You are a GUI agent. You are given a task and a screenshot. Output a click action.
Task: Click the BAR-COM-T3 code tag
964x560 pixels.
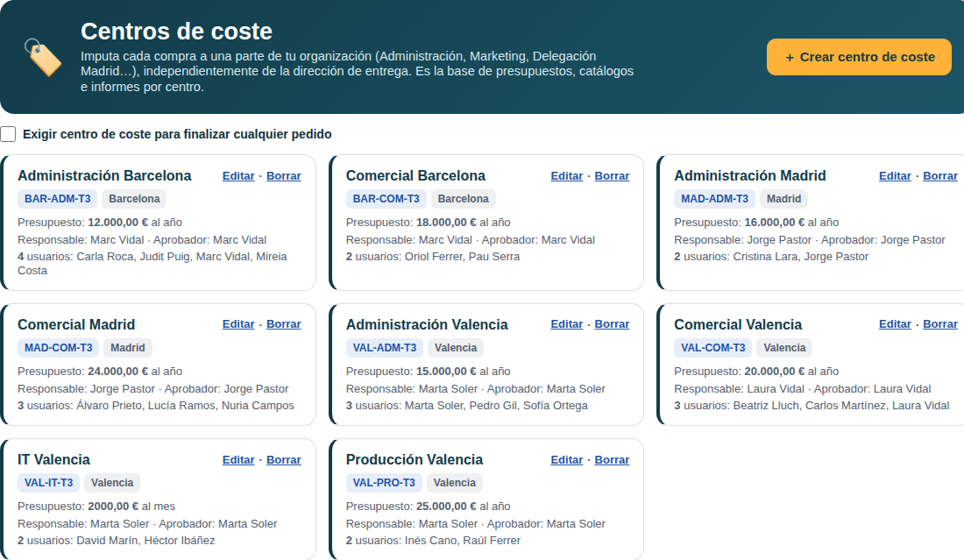click(386, 199)
